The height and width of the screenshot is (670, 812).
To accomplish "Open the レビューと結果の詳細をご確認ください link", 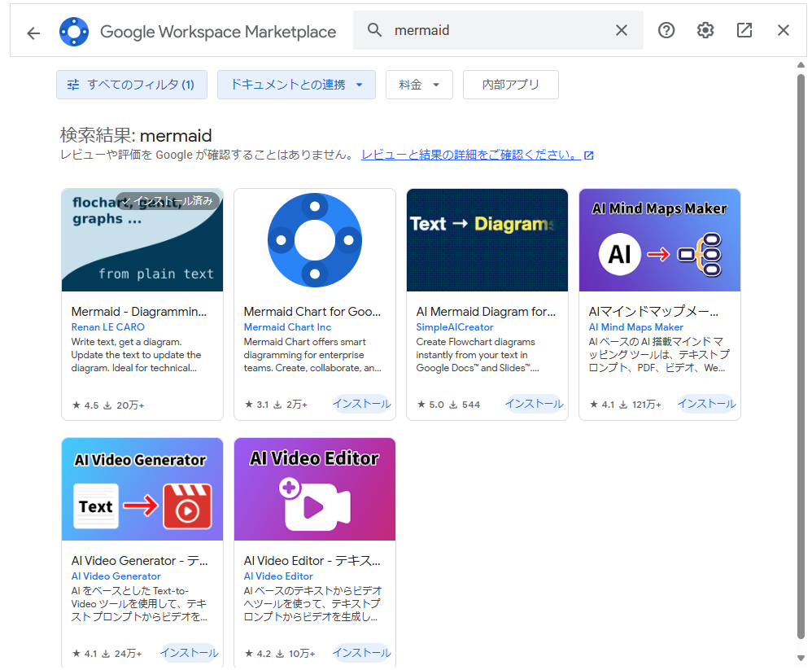I will click(x=477, y=155).
